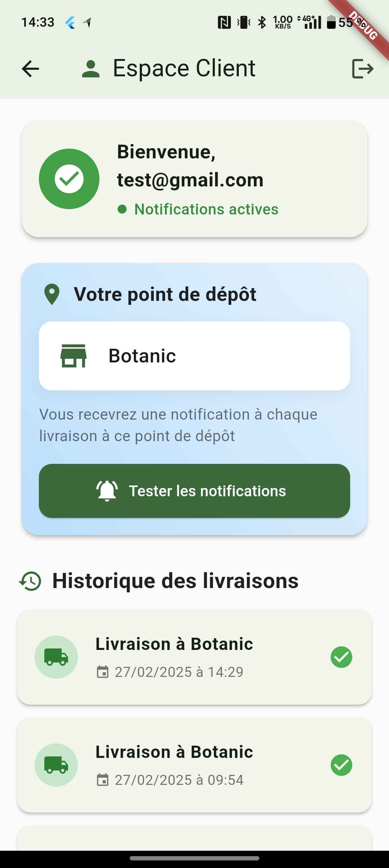Click the green checkmark on 09:54 delivery
This screenshot has height=868, width=389.
[x=341, y=765]
